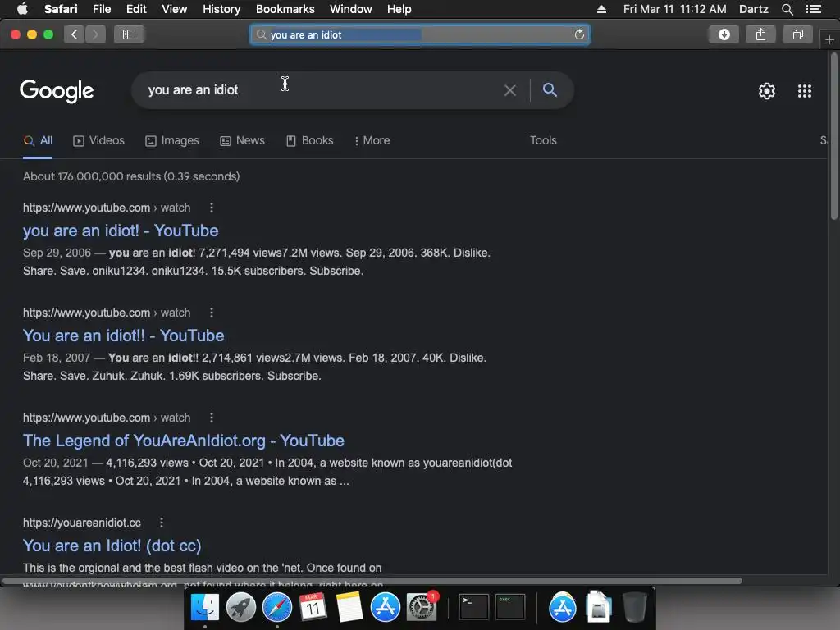Open the Safari application menu

point(61,9)
